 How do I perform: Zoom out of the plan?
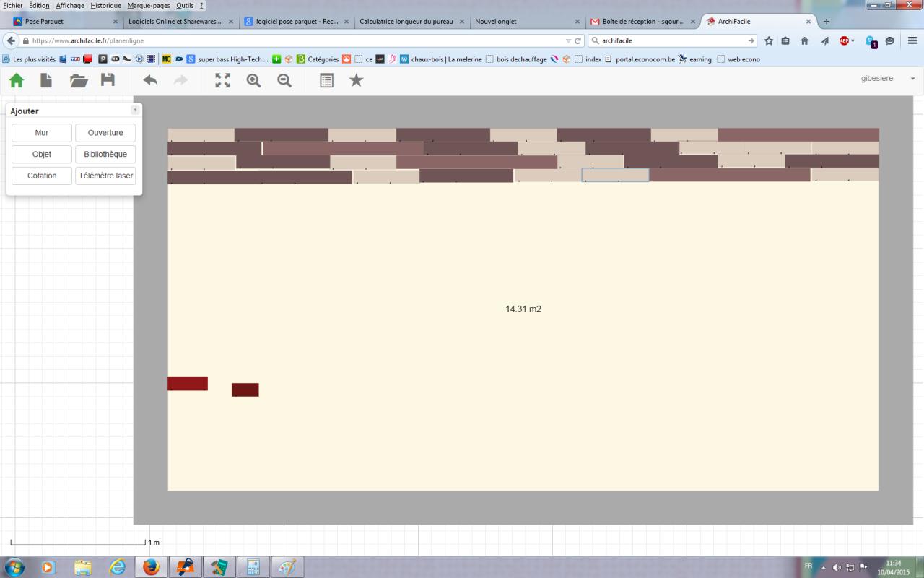[284, 80]
